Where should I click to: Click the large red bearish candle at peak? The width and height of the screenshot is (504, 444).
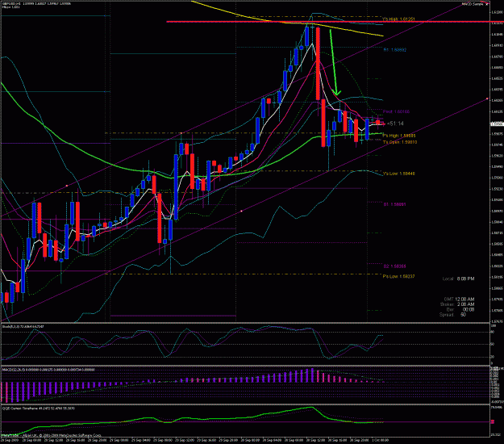(x=318, y=64)
